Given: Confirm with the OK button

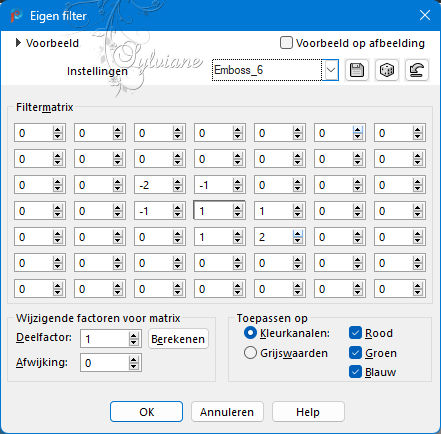Looking at the screenshot, I should (147, 412).
